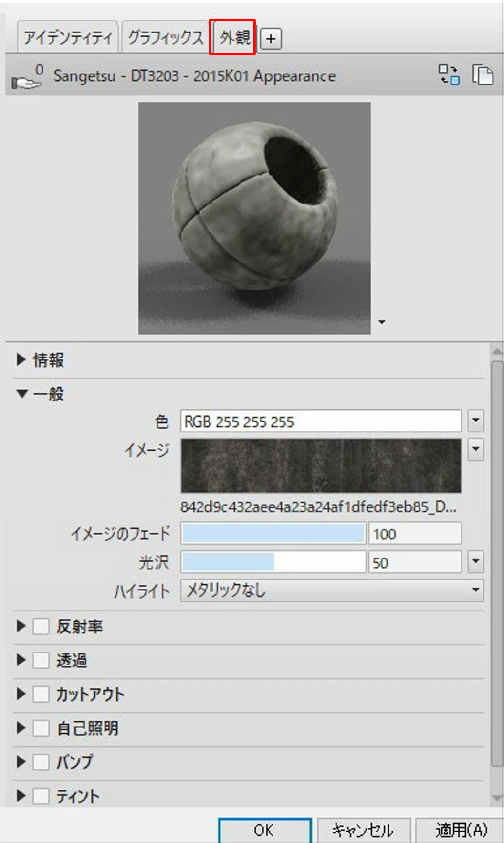504x843 pixels.
Task: Click the イメージのフェード value field 100
Action: click(415, 533)
